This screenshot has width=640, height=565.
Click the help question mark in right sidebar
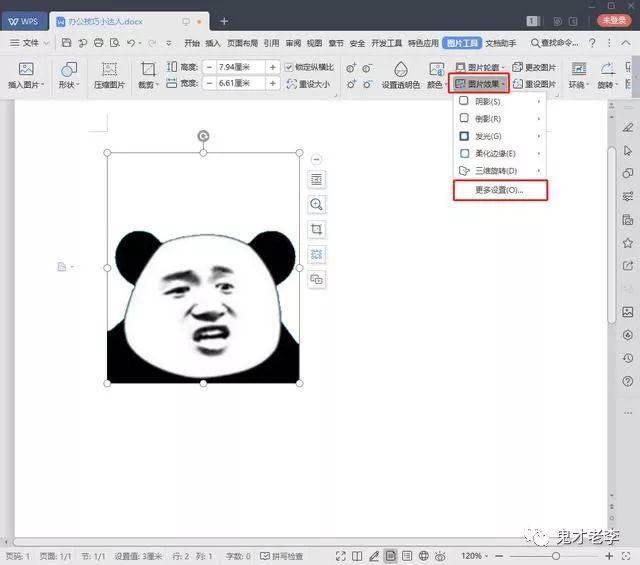coord(627,382)
